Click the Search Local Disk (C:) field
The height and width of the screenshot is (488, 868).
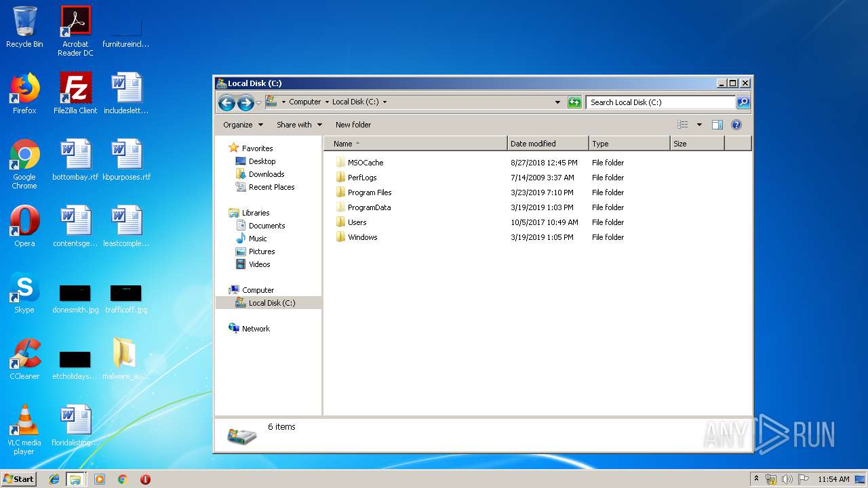click(660, 102)
